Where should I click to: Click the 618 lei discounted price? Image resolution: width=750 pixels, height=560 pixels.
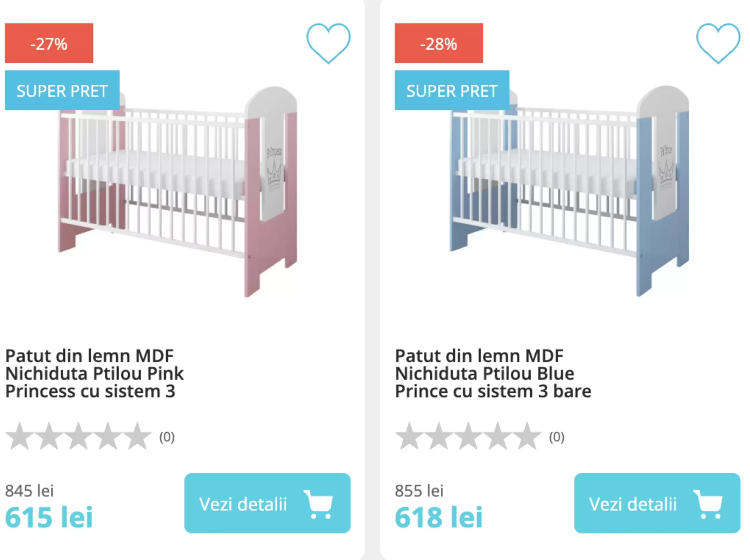point(438,517)
